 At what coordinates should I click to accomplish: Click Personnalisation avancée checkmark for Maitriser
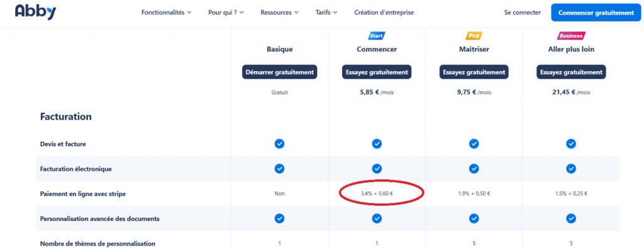[x=474, y=218]
